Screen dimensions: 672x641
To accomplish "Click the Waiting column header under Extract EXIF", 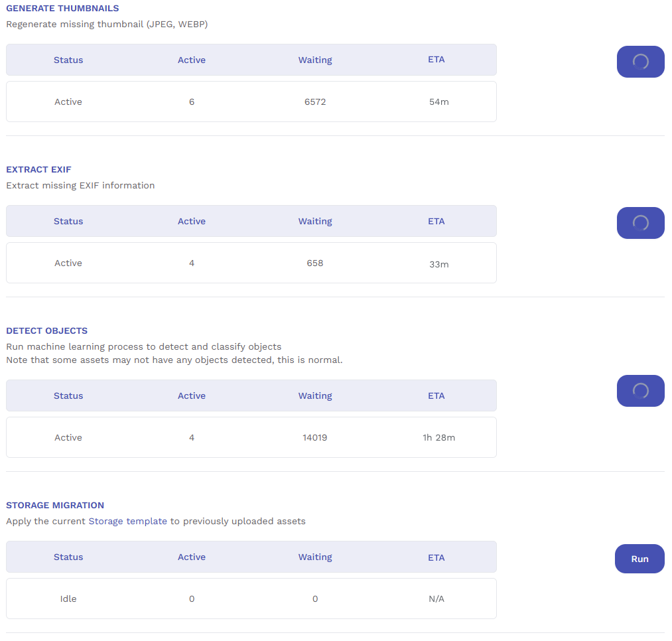I will pos(315,221).
